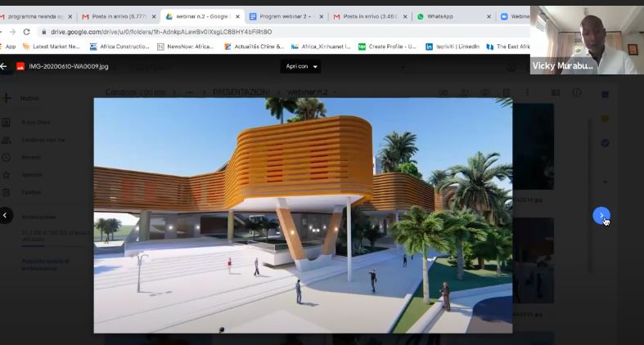Show the next image with the blue arrow
This screenshot has height=345, width=644.
(x=601, y=215)
